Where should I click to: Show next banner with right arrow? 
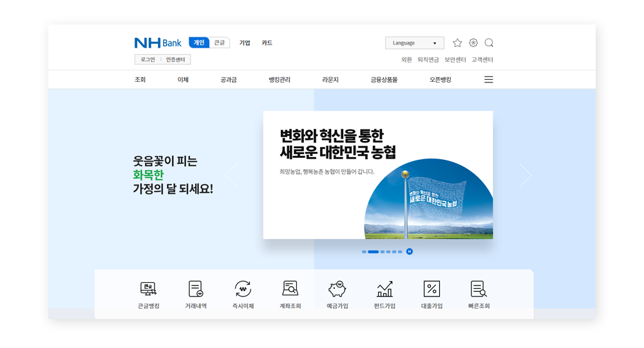526,175
